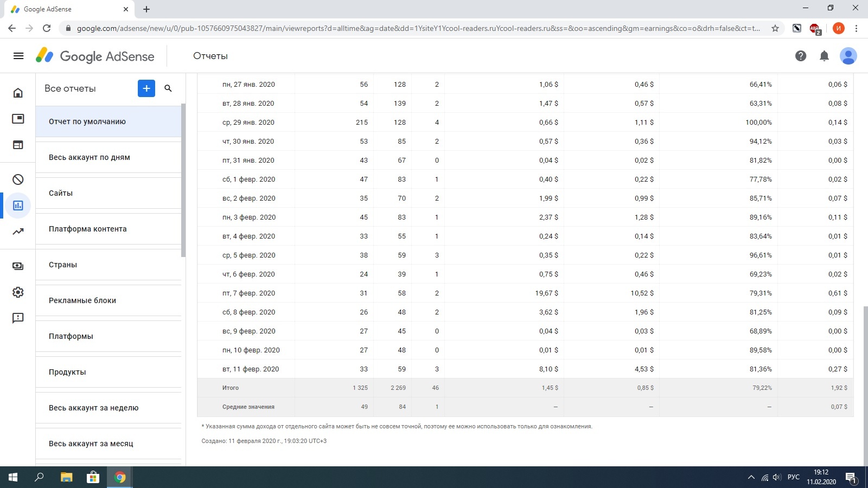Open the Google account avatar in AdSense header
This screenshot has height=488, width=868.
coord(848,56)
